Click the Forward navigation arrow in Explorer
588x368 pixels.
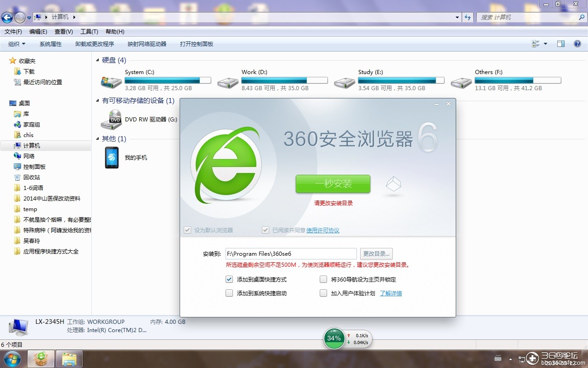coord(20,17)
